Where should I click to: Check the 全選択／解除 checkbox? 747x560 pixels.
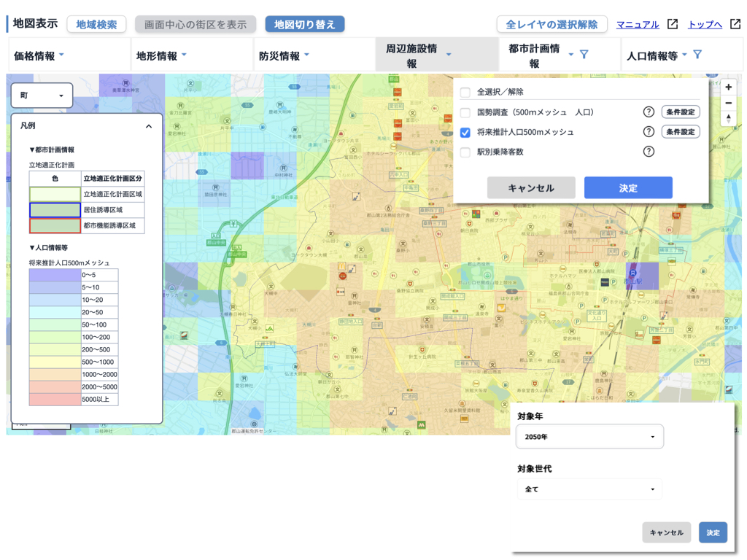pos(465,93)
